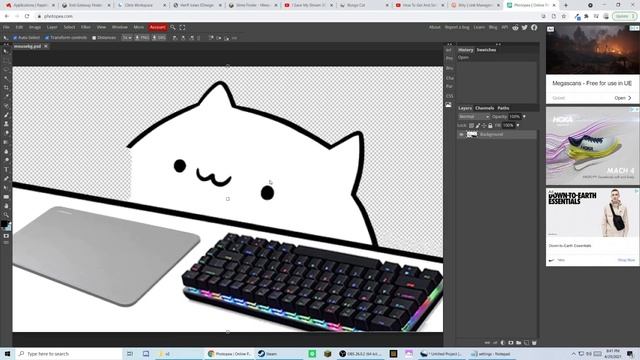Select the Clone Stamp tool
This screenshot has height=360, width=640.
tap(6, 124)
